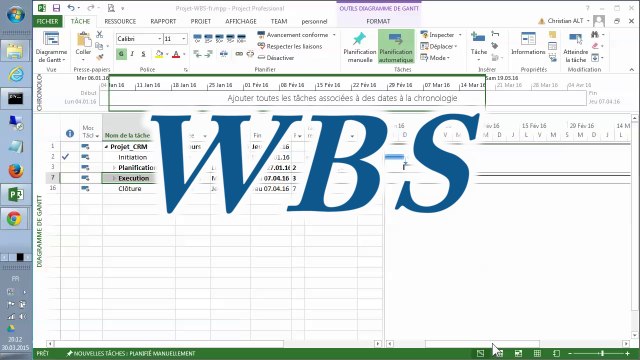
Task: Toggle Désactiver for the selected task
Action: (276, 58)
